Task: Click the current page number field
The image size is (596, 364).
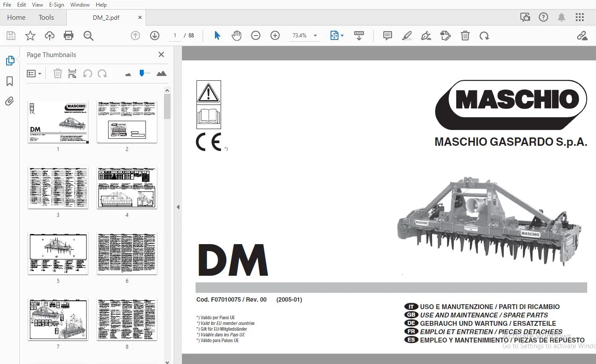Action: [x=175, y=36]
